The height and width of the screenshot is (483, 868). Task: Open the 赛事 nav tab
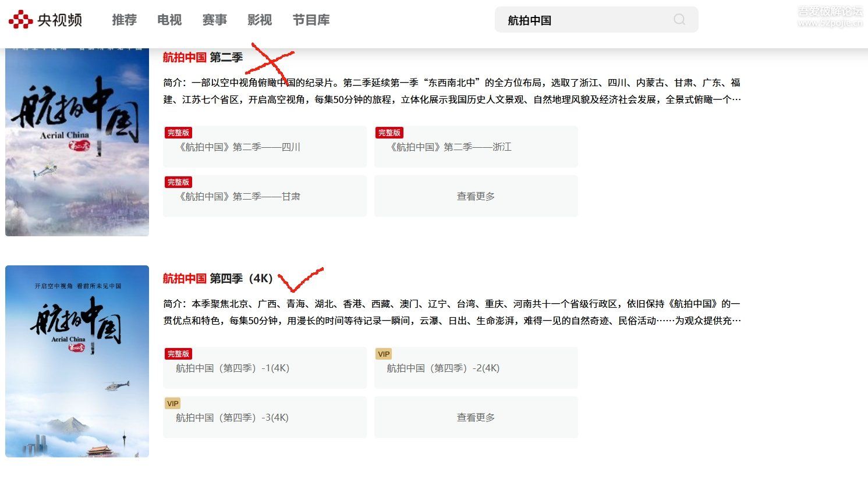[214, 20]
